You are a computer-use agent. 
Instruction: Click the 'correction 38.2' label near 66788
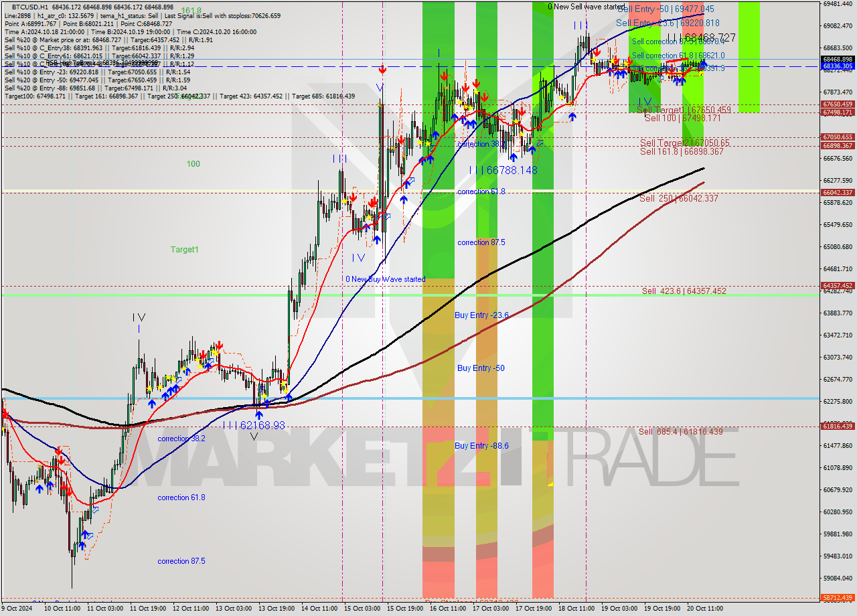tap(481, 144)
